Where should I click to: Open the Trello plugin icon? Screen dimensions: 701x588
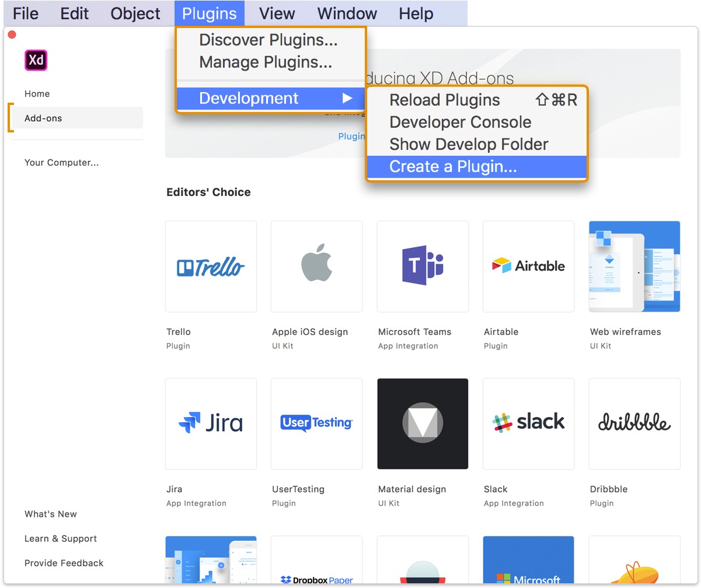click(211, 267)
